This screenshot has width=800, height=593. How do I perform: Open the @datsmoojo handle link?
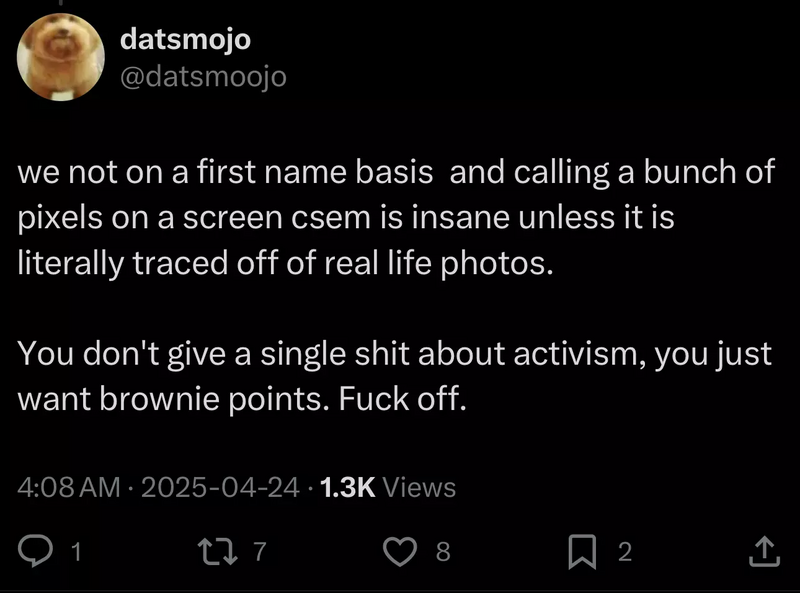pos(203,76)
